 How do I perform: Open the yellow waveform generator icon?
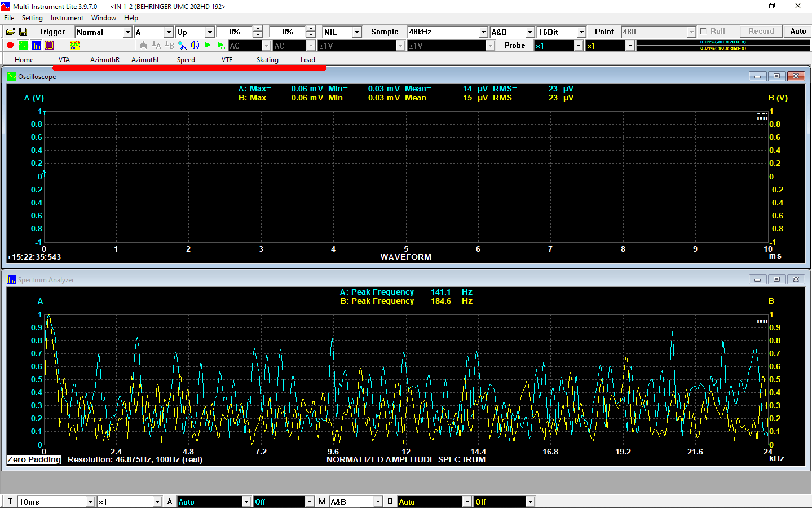pyautogui.click(x=75, y=45)
